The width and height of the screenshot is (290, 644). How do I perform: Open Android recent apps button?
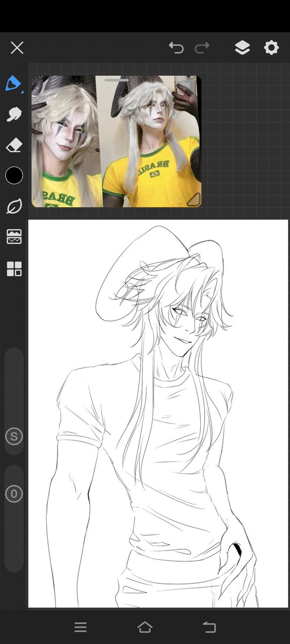tap(81, 627)
